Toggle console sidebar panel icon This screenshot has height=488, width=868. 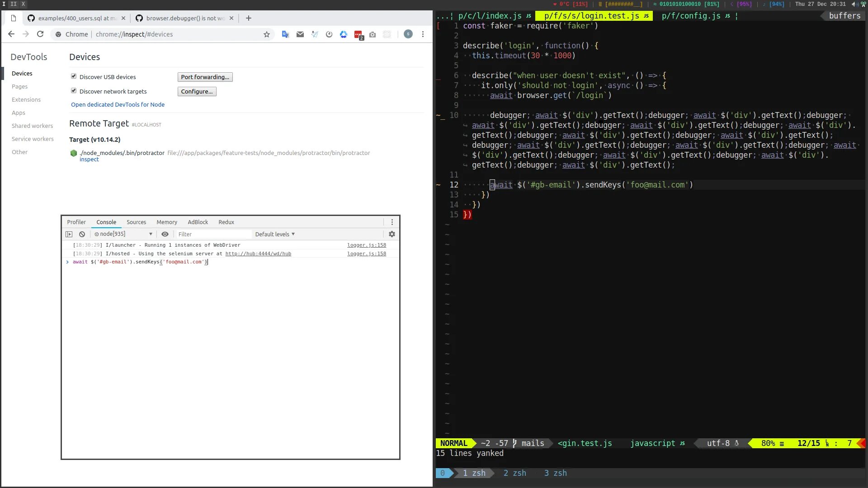point(69,234)
